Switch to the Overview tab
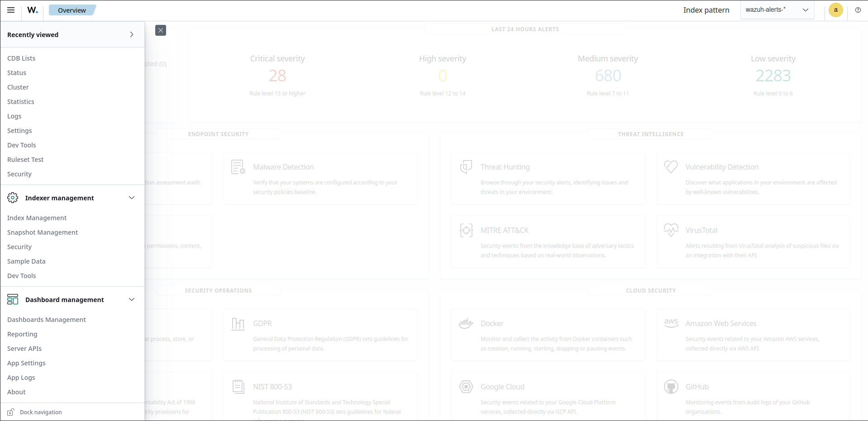 pos(72,9)
